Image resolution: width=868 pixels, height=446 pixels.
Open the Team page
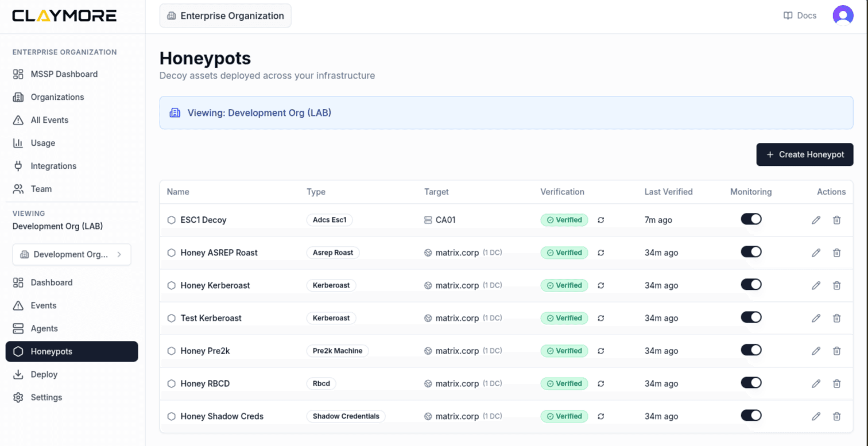72,189
